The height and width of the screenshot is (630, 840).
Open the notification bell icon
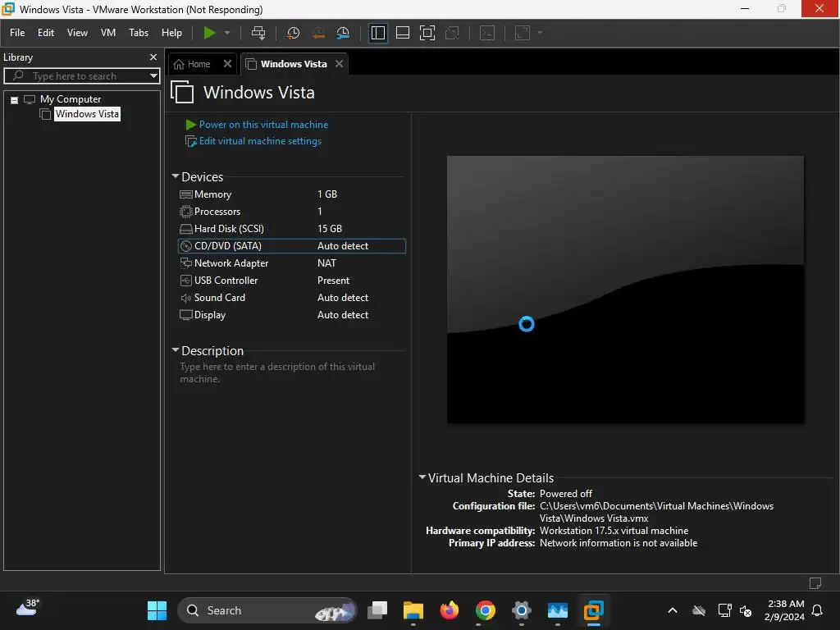(818, 610)
